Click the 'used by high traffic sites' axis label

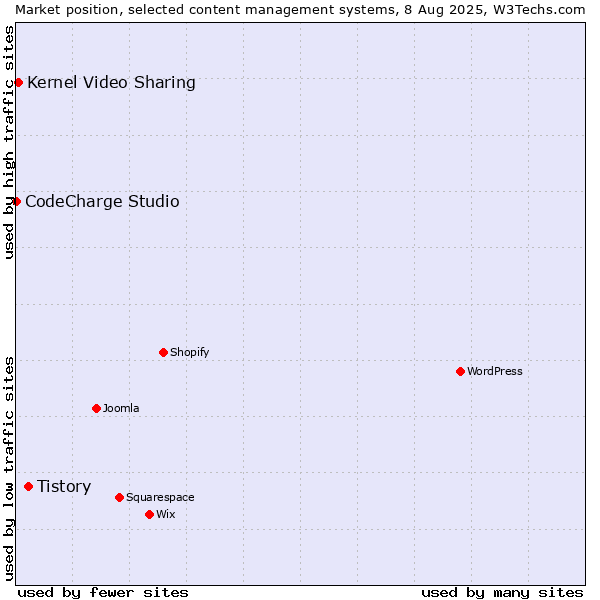tap(8, 143)
